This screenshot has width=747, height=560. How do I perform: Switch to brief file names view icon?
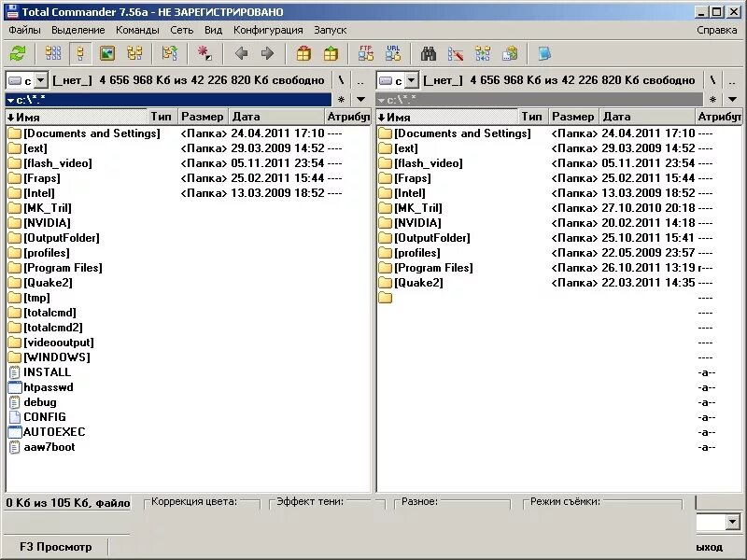pyautogui.click(x=53, y=53)
